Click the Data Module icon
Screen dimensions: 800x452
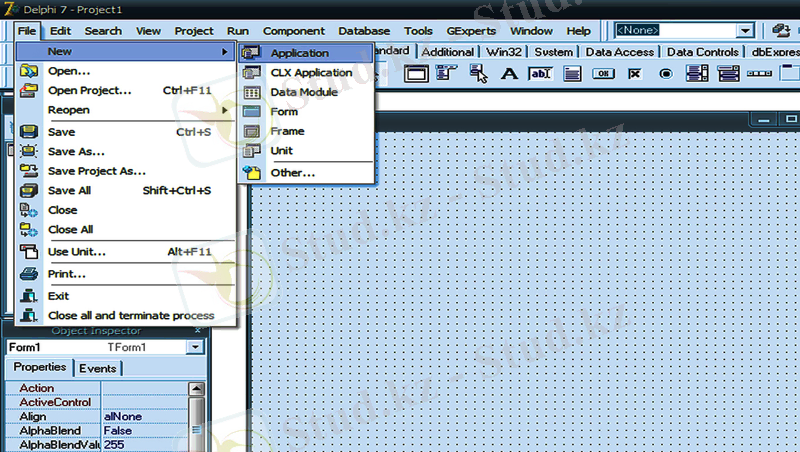(252, 92)
